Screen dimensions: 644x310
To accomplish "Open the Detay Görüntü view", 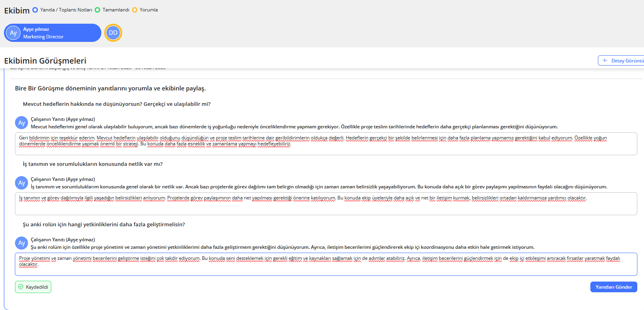I will click(623, 60).
